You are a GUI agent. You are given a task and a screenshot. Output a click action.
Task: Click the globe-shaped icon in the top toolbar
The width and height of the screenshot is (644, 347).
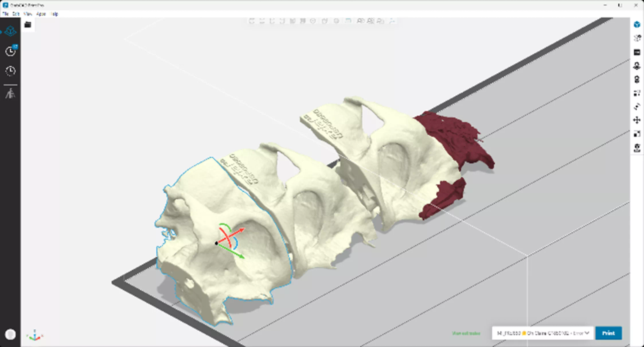[336, 21]
